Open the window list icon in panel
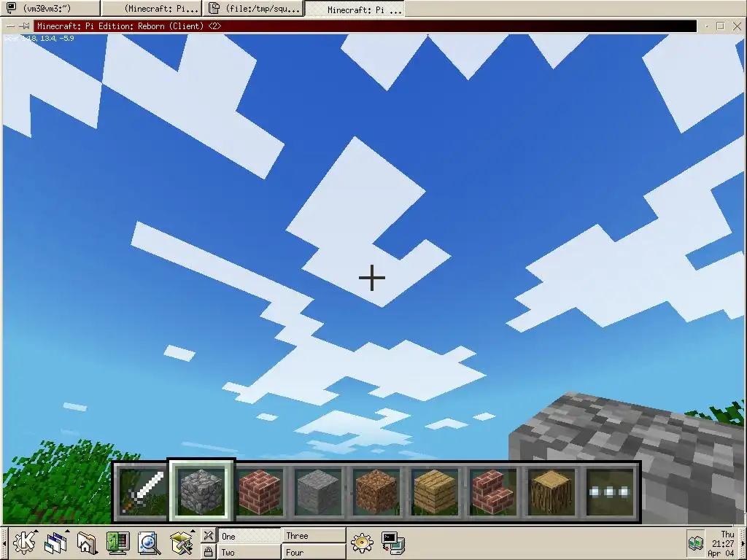This screenshot has height=560, width=747. tap(56, 542)
